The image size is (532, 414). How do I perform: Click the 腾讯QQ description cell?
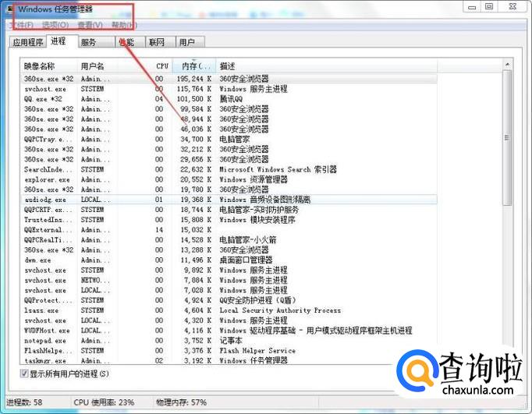pyautogui.click(x=231, y=99)
